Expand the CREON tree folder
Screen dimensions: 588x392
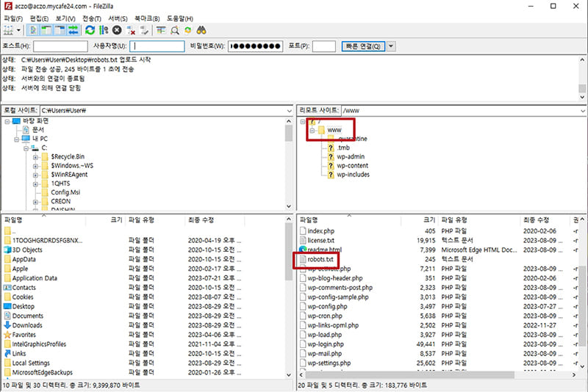coord(35,202)
